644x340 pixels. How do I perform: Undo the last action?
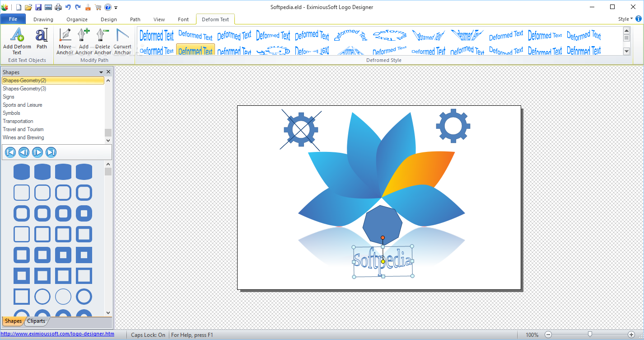pos(68,7)
